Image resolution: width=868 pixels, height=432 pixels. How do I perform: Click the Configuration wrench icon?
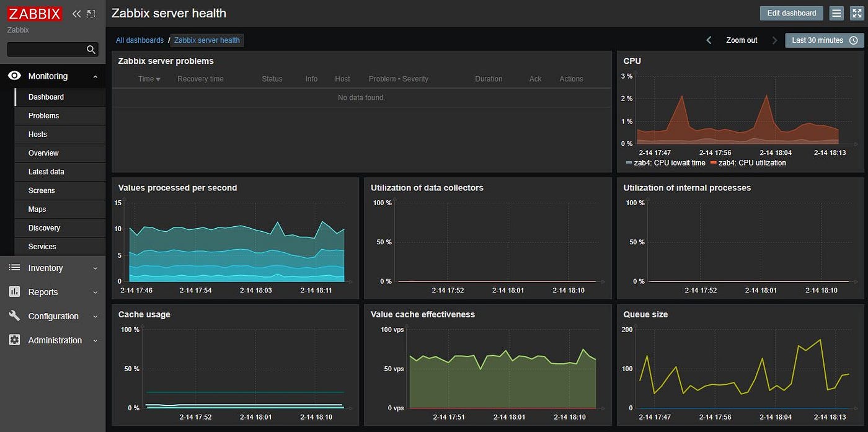[x=14, y=316]
